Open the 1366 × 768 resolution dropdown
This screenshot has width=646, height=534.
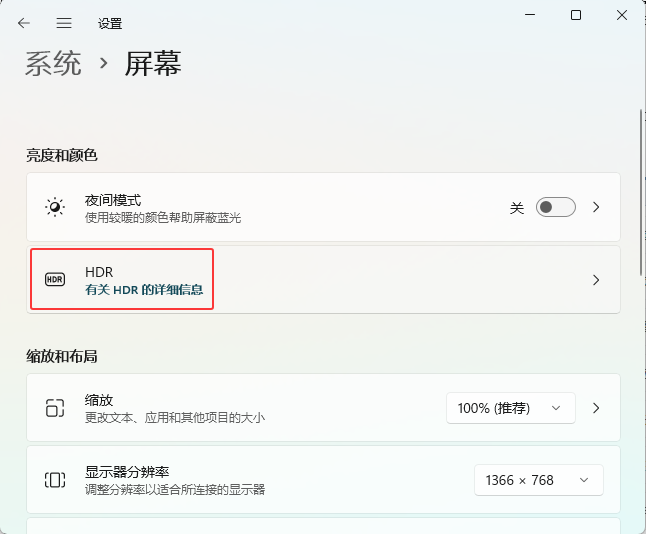[x=538, y=480]
